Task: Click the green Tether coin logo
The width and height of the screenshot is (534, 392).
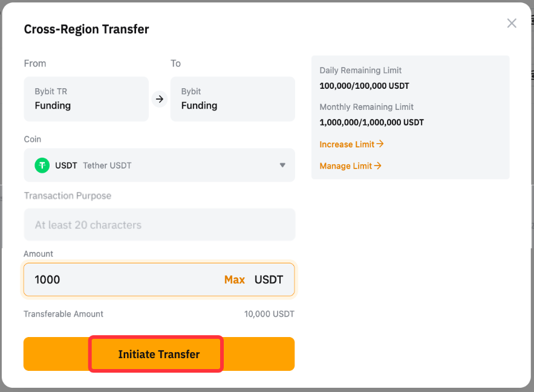Action: [42, 165]
